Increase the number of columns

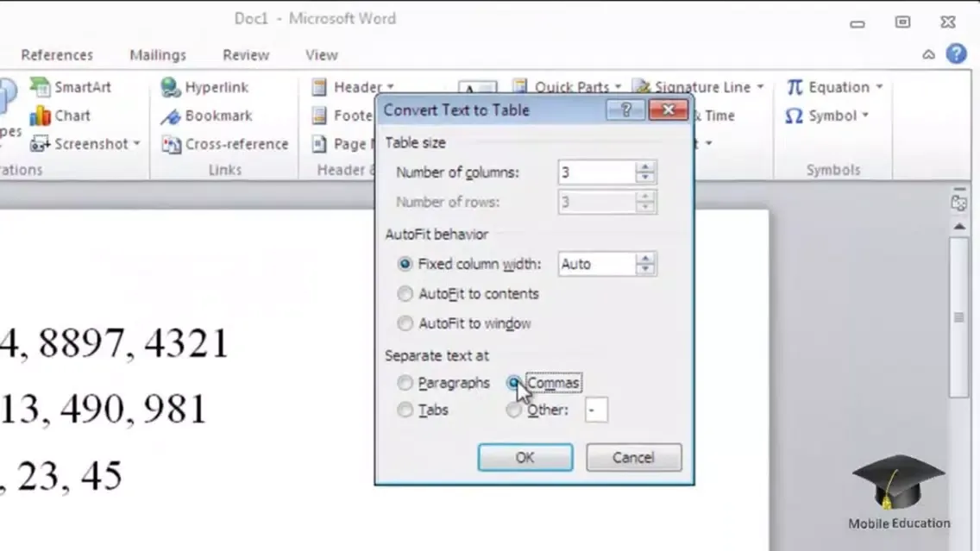[645, 166]
